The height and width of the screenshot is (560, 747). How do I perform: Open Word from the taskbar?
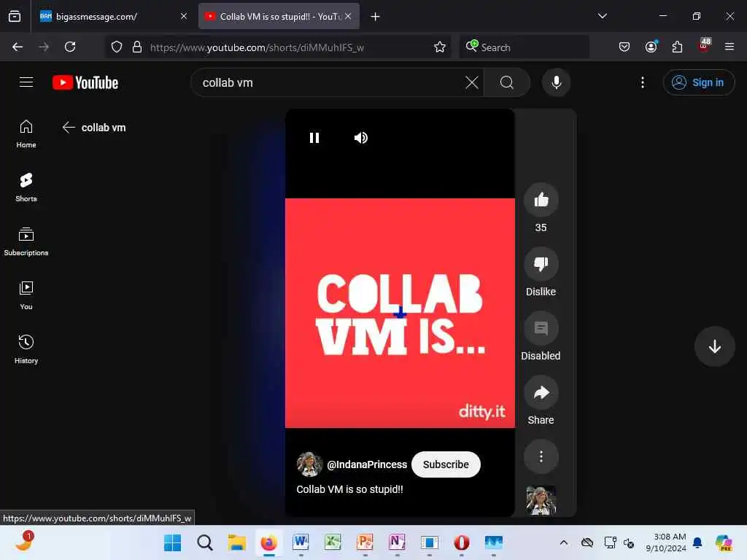(301, 542)
